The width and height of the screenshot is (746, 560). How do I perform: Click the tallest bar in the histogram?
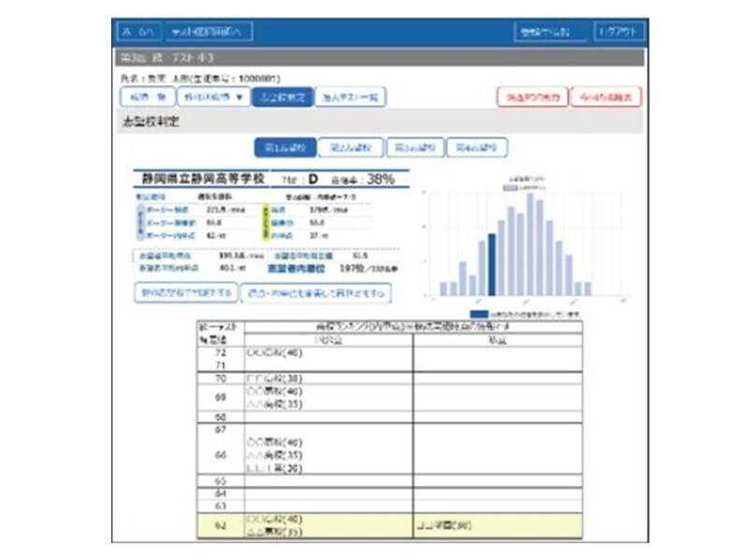point(529,244)
